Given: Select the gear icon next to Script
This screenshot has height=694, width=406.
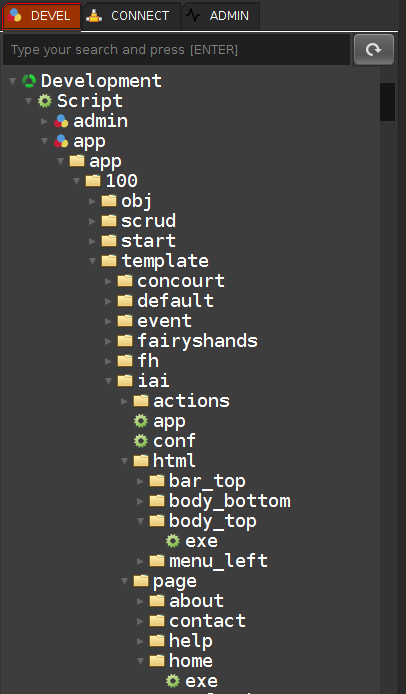Looking at the screenshot, I should coord(45,101).
